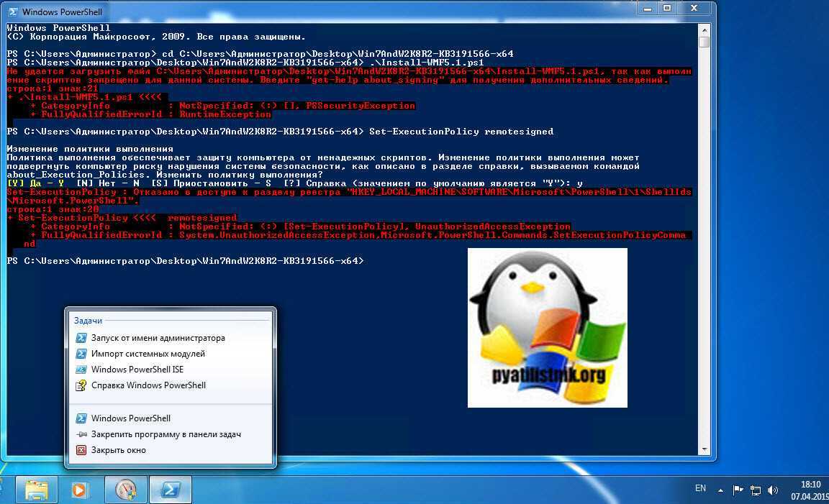Screen dimensions: 829x504
Task: Click the 'Set-ExecutionPolicy remotesigned' command text
Action: pyautogui.click(x=461, y=132)
